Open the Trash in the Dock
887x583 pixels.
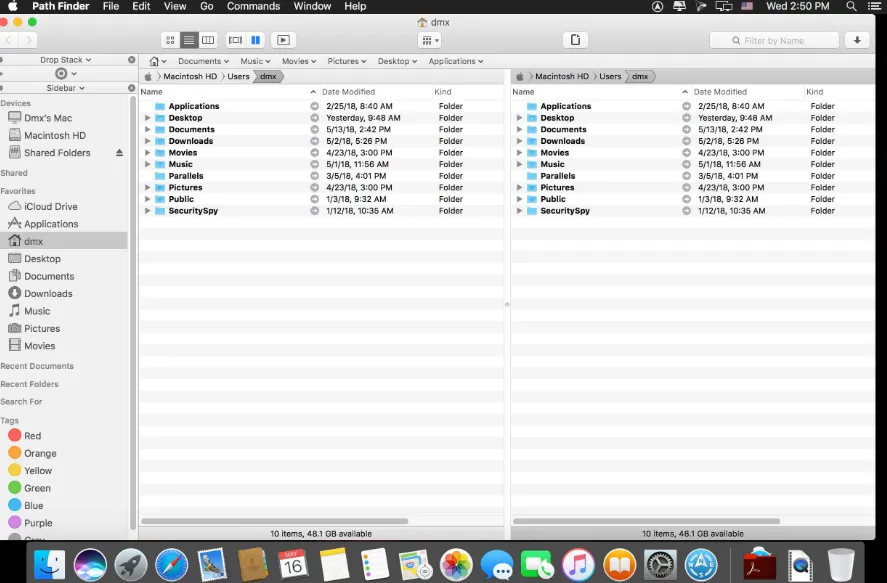click(x=841, y=564)
